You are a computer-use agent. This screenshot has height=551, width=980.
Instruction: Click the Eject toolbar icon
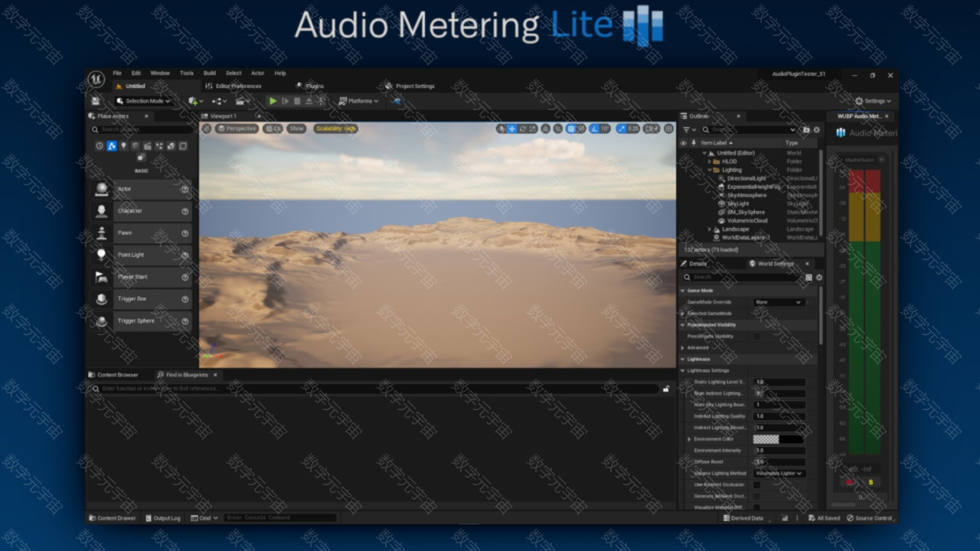(309, 101)
